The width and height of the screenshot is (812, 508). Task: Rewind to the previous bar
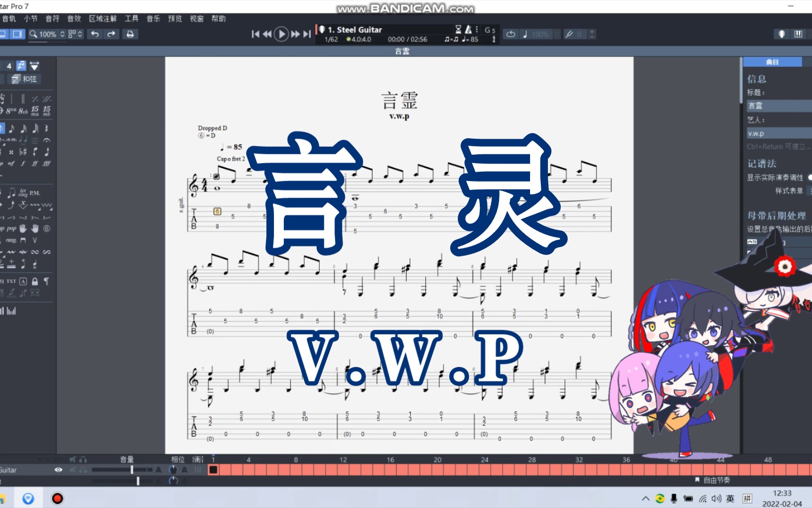267,34
